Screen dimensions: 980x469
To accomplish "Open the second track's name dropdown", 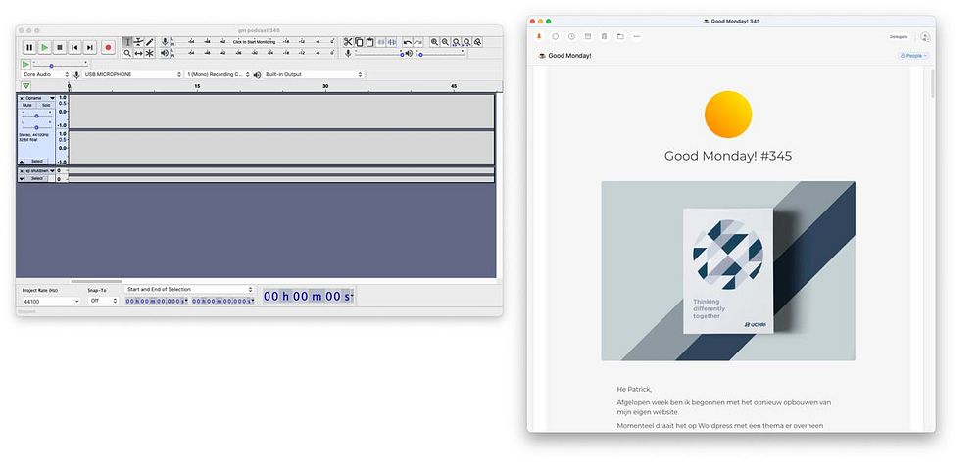I will (40, 170).
